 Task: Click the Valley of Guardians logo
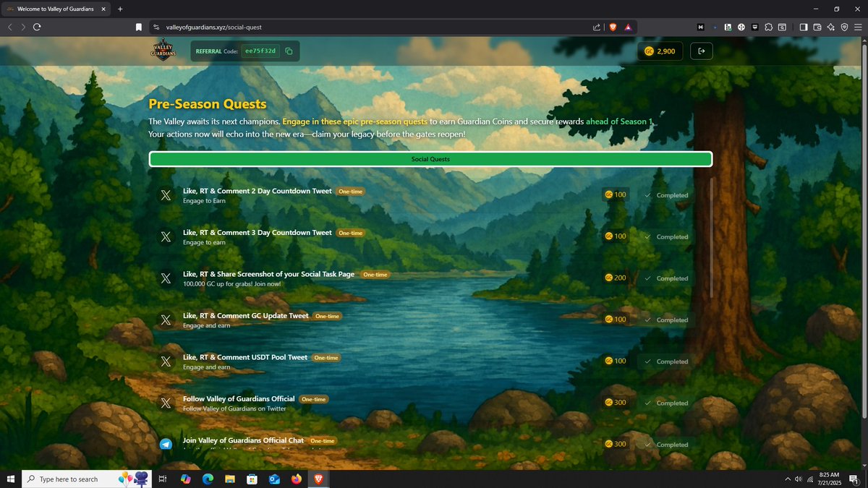click(165, 51)
